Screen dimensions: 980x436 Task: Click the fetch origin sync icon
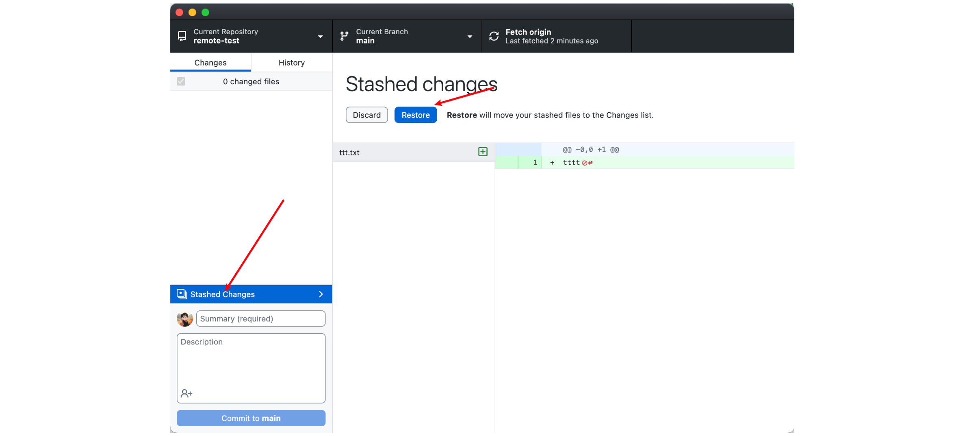[494, 36]
